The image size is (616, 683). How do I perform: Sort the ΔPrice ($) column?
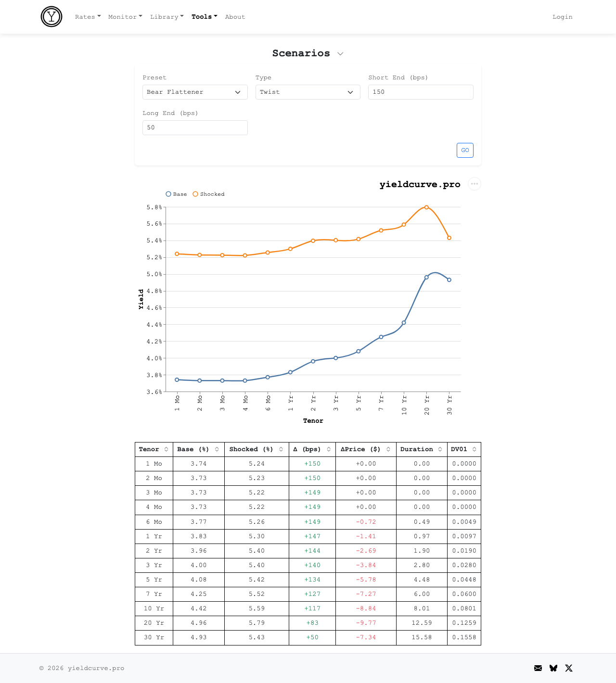pyautogui.click(x=388, y=449)
